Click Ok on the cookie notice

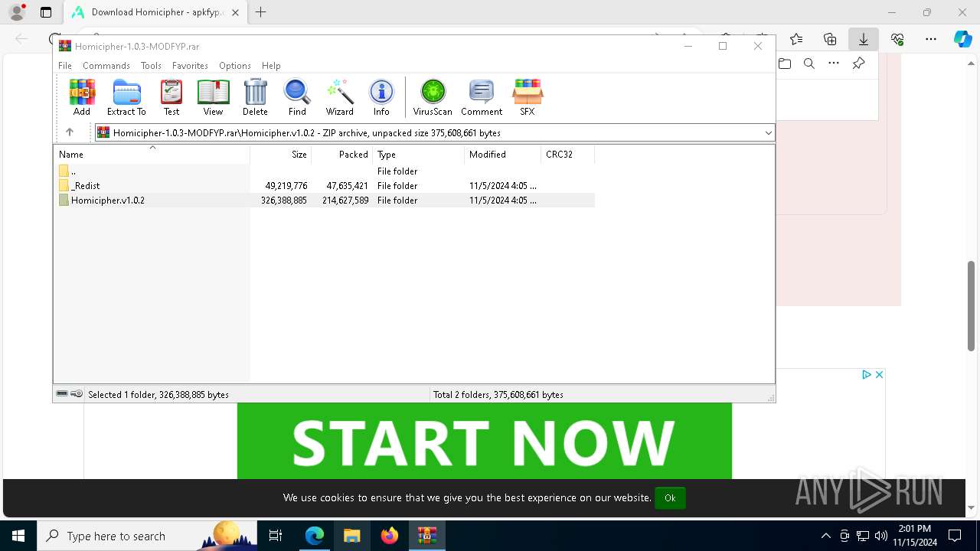point(670,497)
